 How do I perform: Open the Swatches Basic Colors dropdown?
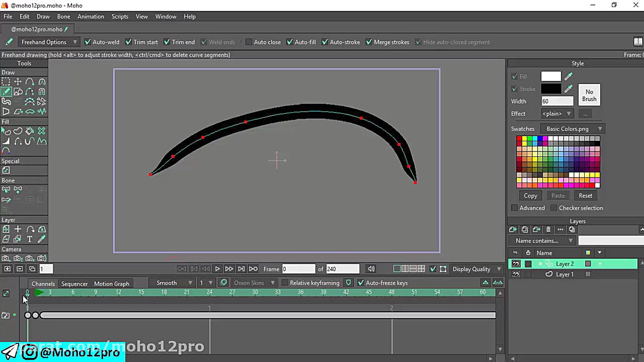tap(572, 129)
